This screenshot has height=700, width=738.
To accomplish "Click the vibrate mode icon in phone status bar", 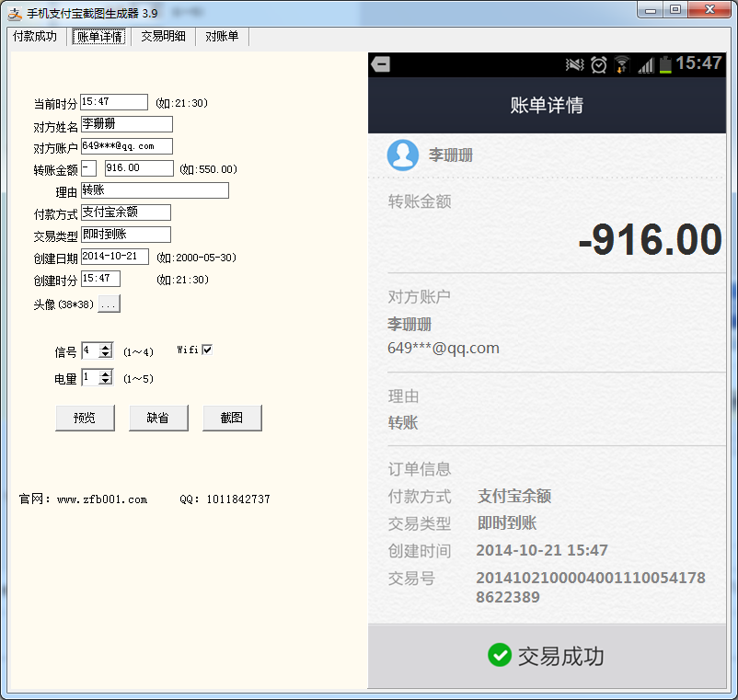I will coord(575,65).
